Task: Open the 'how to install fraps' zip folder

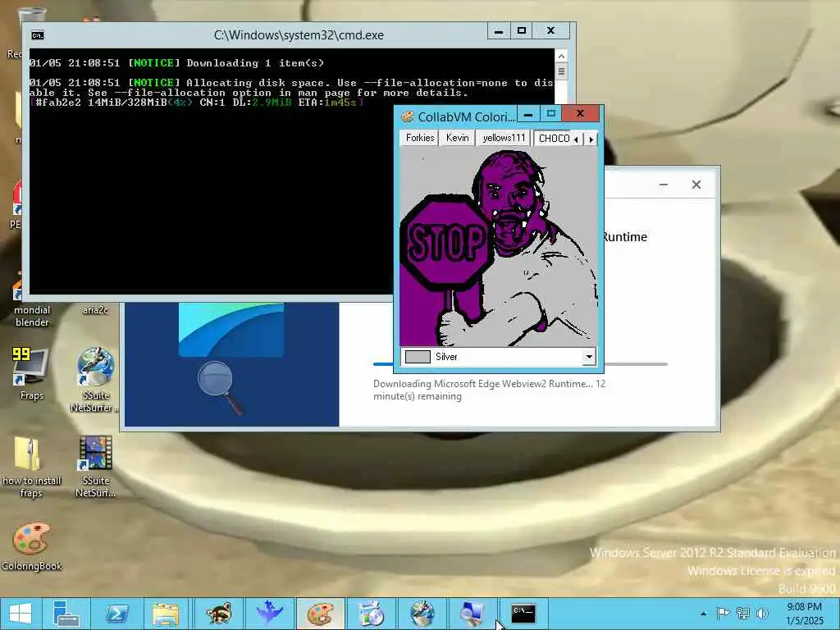Action: 32,466
